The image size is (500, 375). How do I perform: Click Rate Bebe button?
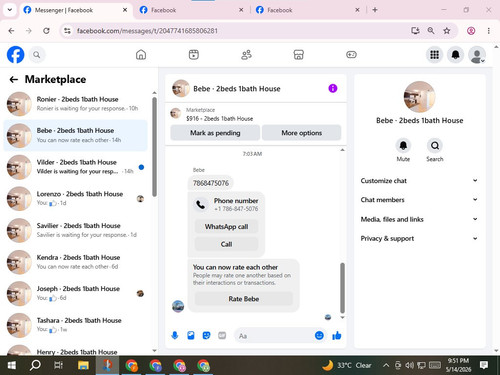(244, 299)
